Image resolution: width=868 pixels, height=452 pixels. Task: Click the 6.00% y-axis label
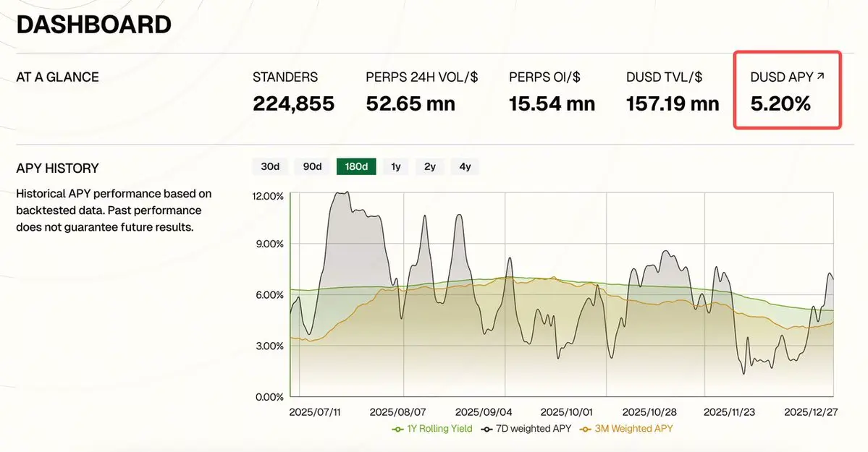click(269, 295)
